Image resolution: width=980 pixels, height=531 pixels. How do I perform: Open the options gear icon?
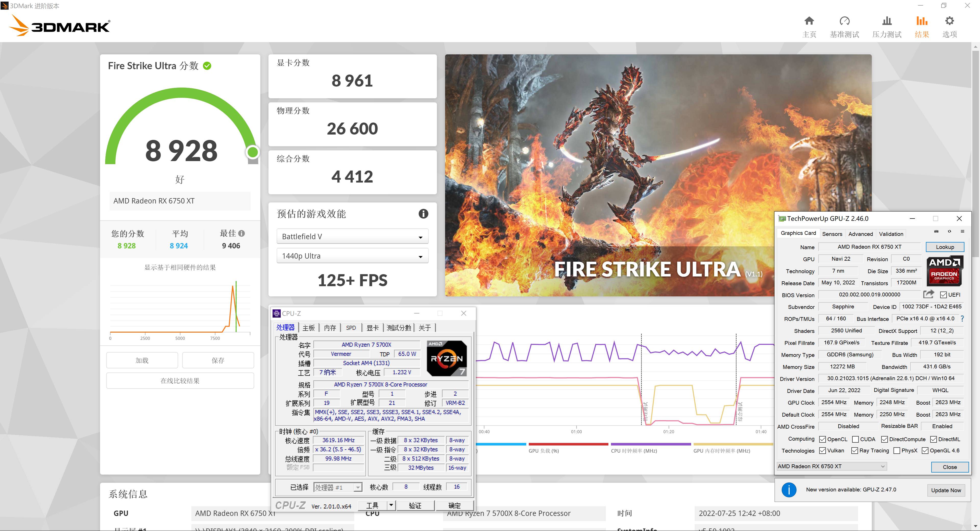(949, 21)
